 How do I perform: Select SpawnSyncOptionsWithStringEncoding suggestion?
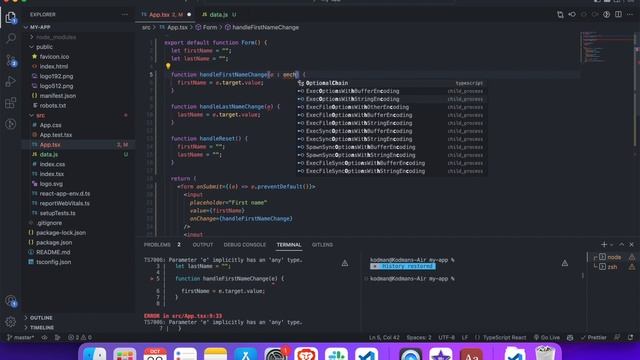tap(391, 155)
